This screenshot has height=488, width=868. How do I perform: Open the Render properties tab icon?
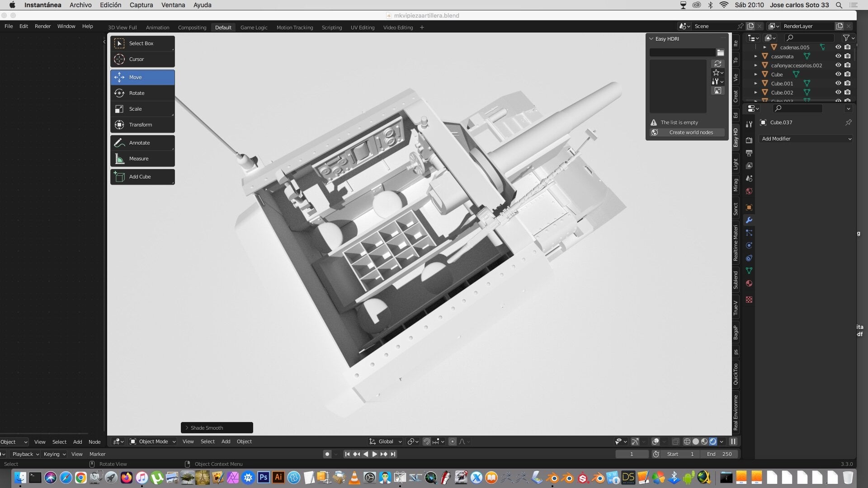pos(749,140)
